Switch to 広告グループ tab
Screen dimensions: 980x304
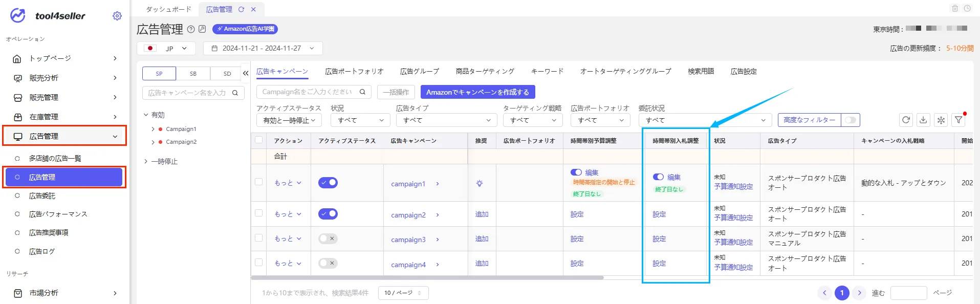click(x=420, y=71)
